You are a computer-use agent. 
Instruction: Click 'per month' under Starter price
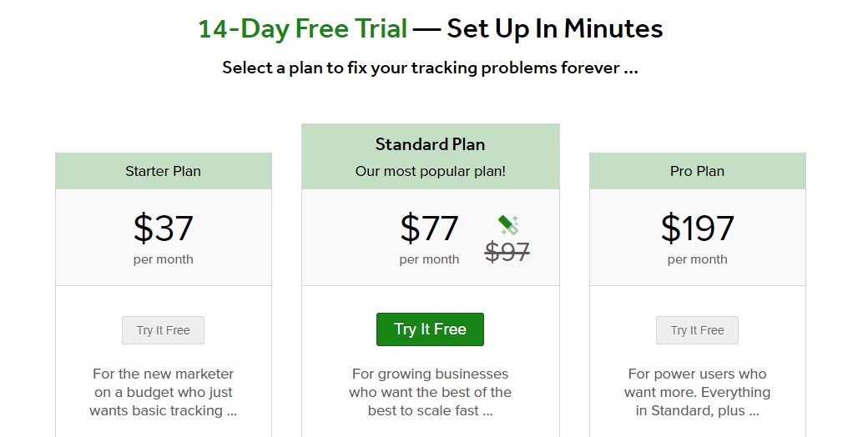click(x=164, y=259)
